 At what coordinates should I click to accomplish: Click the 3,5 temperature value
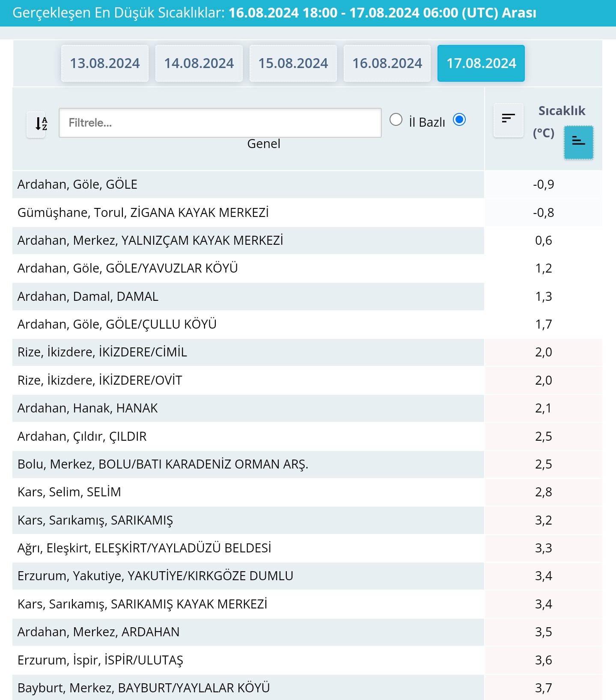(543, 632)
